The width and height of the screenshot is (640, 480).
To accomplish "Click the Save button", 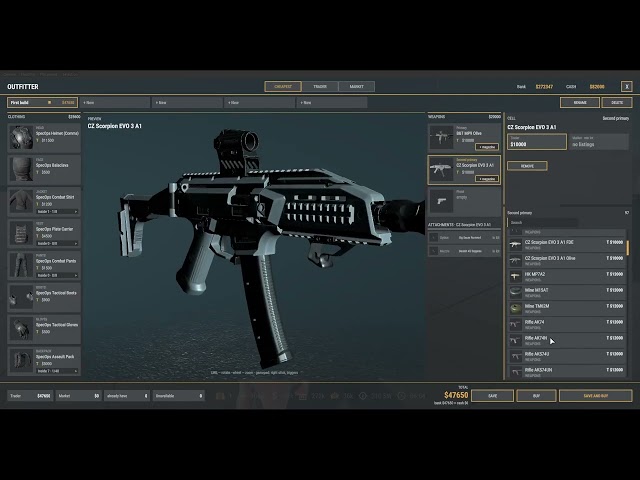I will click(493, 396).
